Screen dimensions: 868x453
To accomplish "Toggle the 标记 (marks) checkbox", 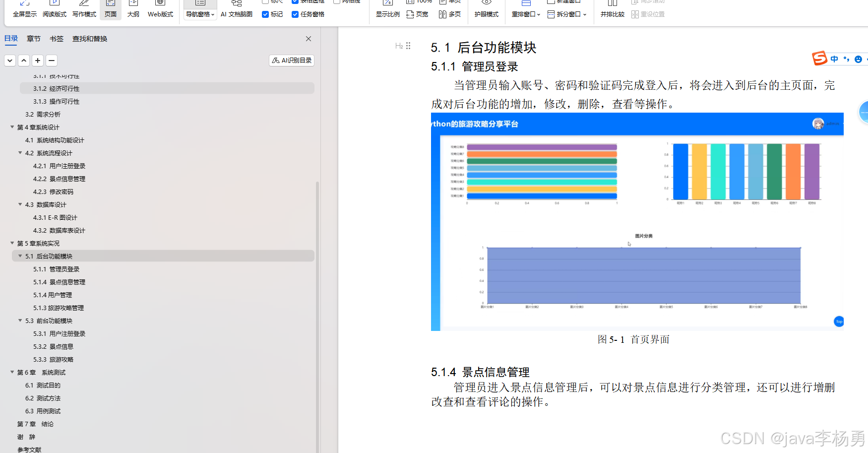I will pyautogui.click(x=265, y=14).
